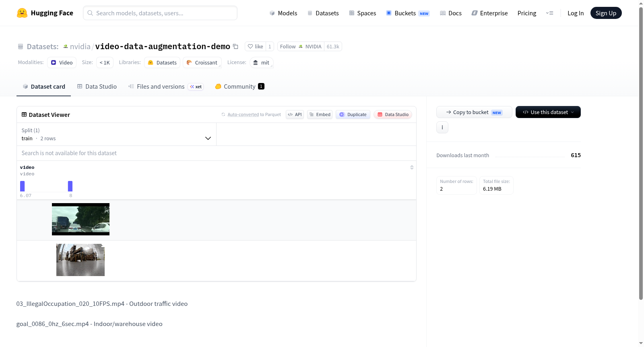This screenshot has width=644, height=347.
Task: Click the Datasets library tag
Action: click(x=162, y=62)
